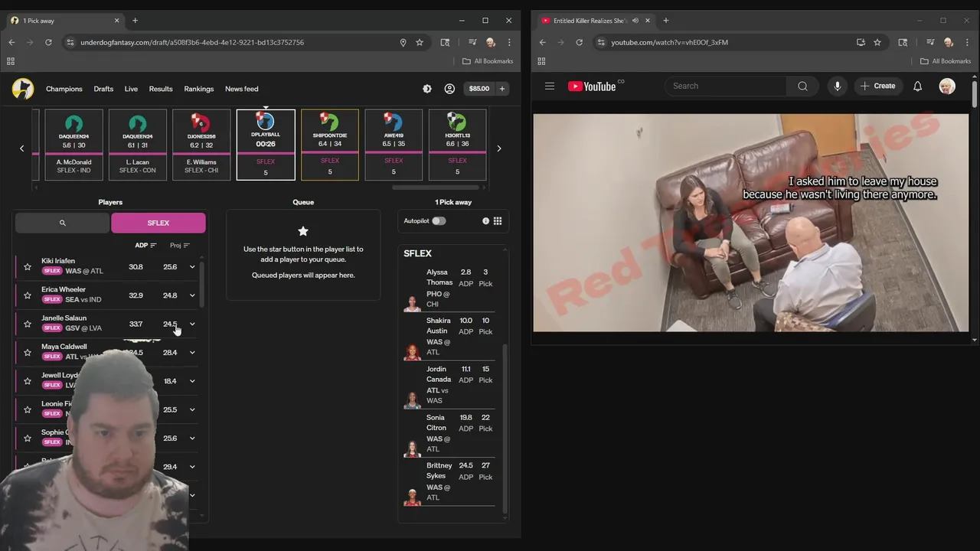Viewport: 980px width, 551px height.
Task: Mute the YouTube tab via speaker icon
Action: [635, 21]
